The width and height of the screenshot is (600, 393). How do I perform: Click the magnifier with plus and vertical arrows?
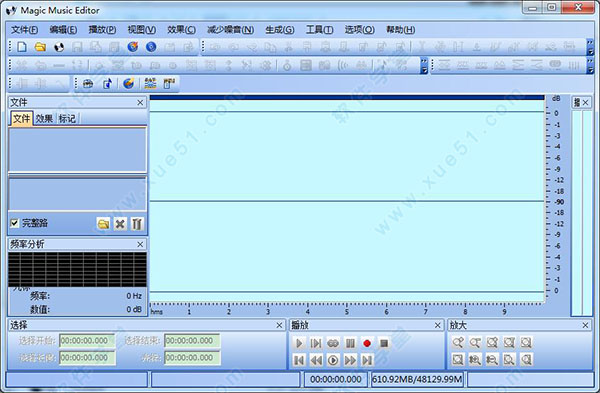(x=475, y=359)
